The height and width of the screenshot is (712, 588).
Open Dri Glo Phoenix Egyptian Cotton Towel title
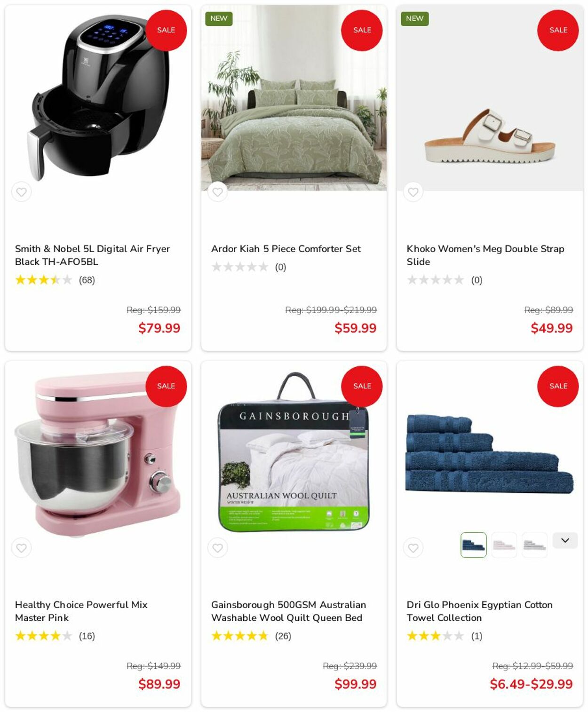coord(479,611)
